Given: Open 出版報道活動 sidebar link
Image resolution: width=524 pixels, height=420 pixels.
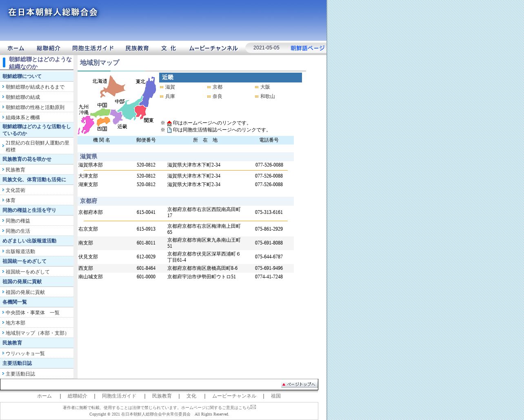Looking at the screenshot, I should [x=20, y=251].
